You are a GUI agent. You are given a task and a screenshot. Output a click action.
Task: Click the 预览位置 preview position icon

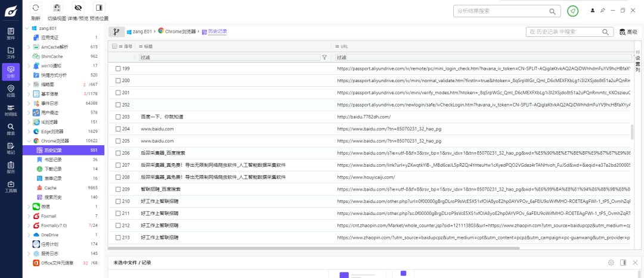point(99,7)
